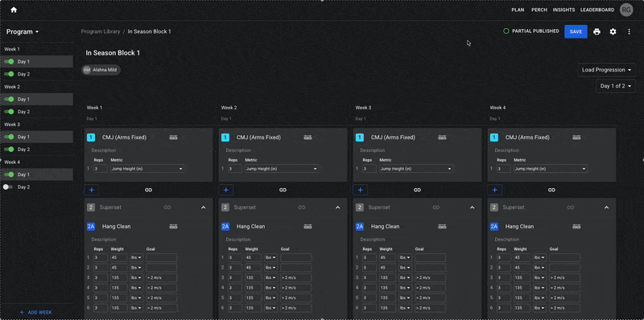Image resolution: width=644 pixels, height=320 pixels.
Task: Click the In Season Block 1 program heading
Action: coord(113,53)
